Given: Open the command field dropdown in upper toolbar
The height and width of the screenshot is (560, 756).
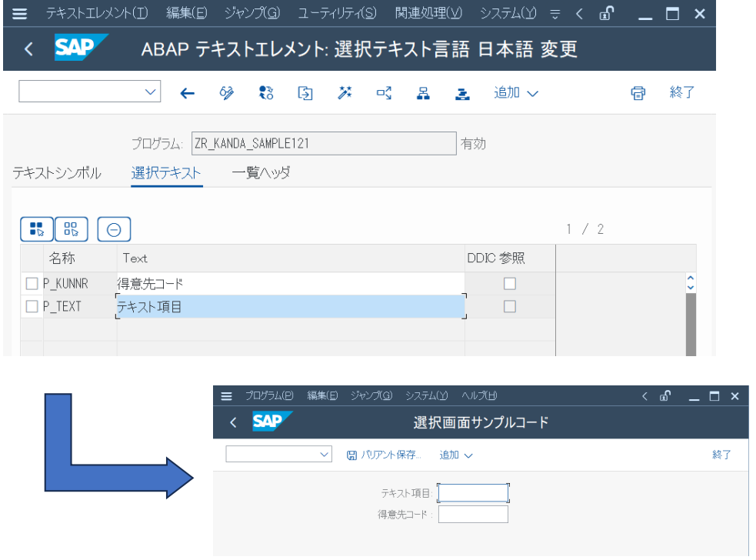Looking at the screenshot, I should [x=151, y=92].
